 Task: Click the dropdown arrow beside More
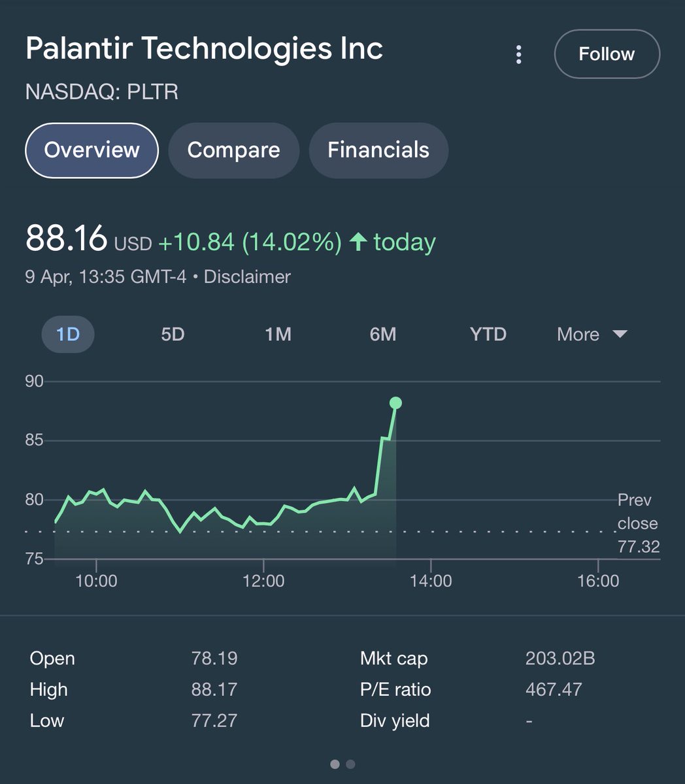coord(620,335)
